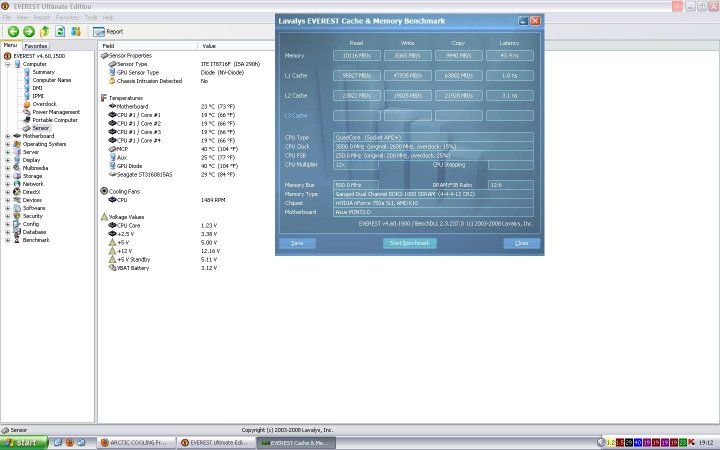Select Power Management in the tree

pyautogui.click(x=56, y=112)
